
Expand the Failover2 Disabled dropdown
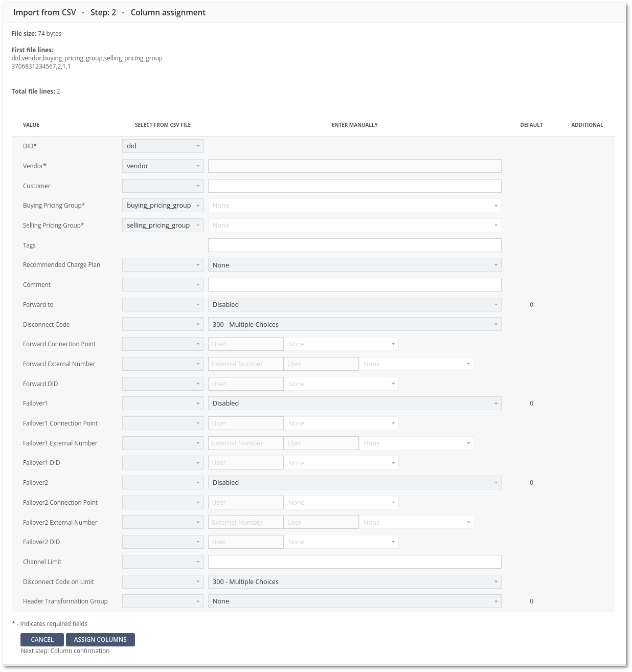pos(354,483)
